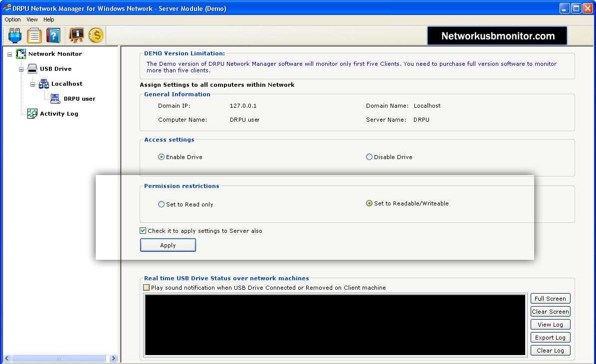Click the tree panel scroll right arrow

click(x=113, y=359)
